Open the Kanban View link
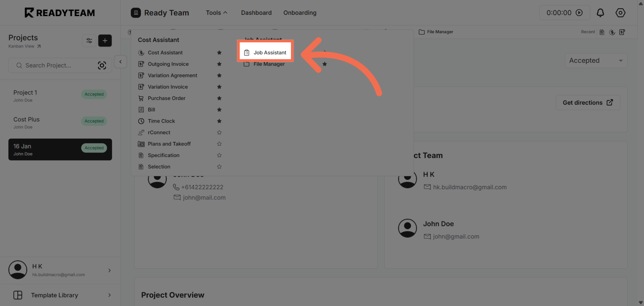644x306 pixels. [24, 46]
